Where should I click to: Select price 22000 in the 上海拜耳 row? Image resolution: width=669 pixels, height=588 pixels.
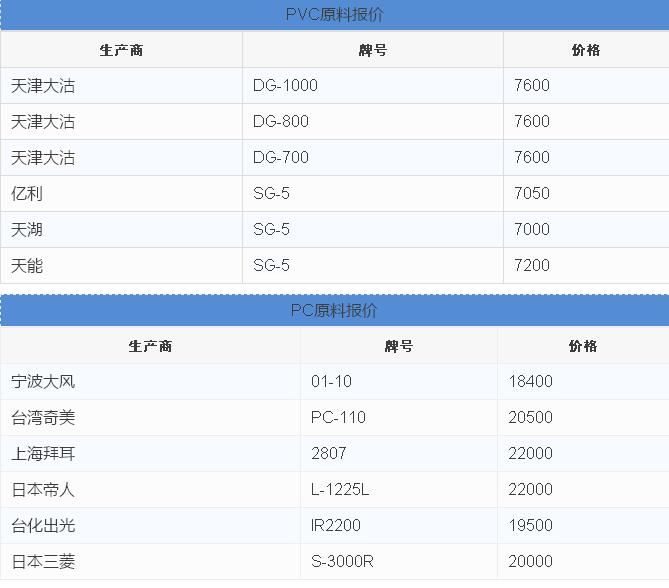click(x=583, y=454)
